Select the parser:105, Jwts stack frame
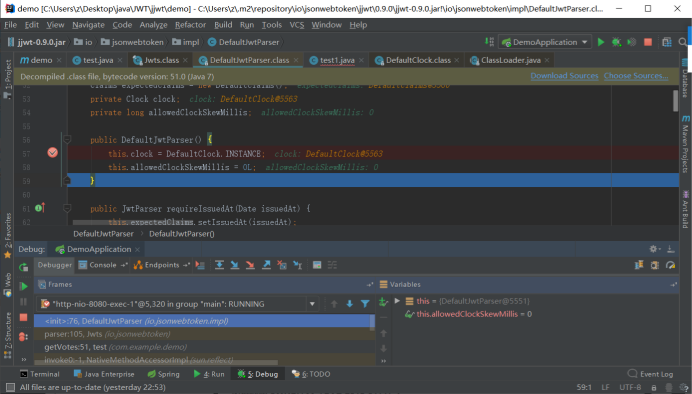This screenshot has height=394, width=692. [204, 334]
